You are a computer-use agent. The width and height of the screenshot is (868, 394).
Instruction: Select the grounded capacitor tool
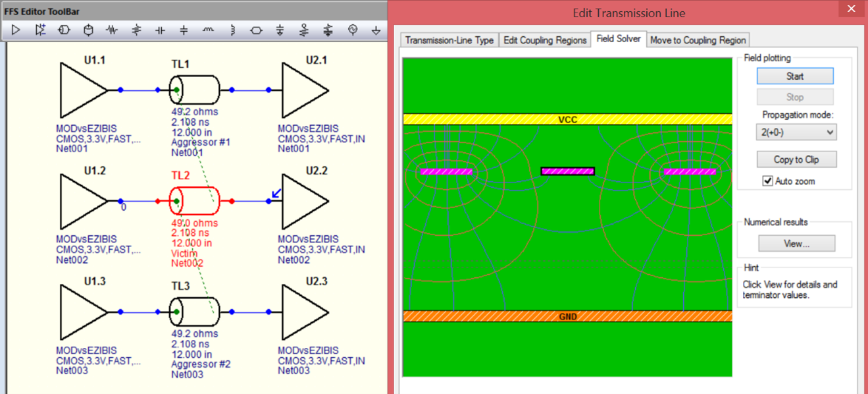183,30
